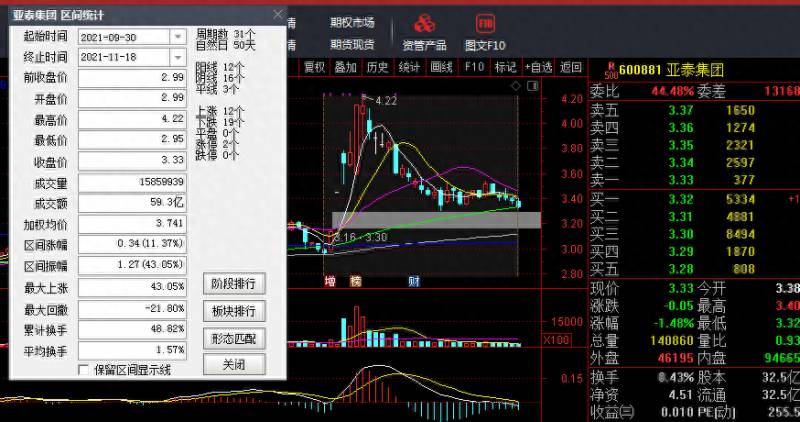Expand the 起始时间 date dropdown

(178, 37)
